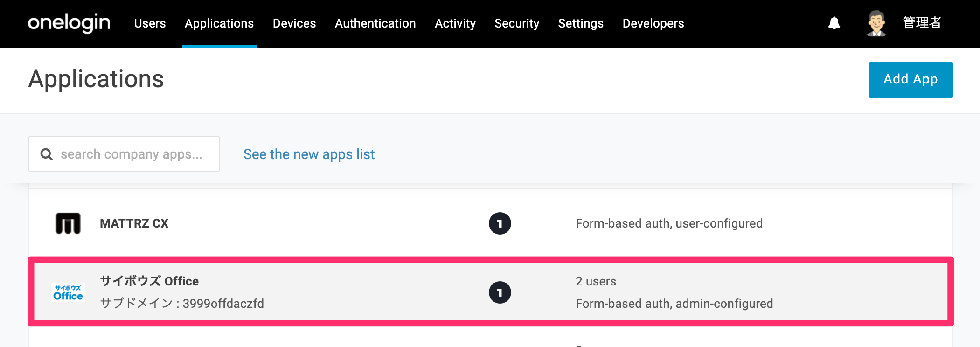
Task: Open the Applications menu
Action: (219, 23)
